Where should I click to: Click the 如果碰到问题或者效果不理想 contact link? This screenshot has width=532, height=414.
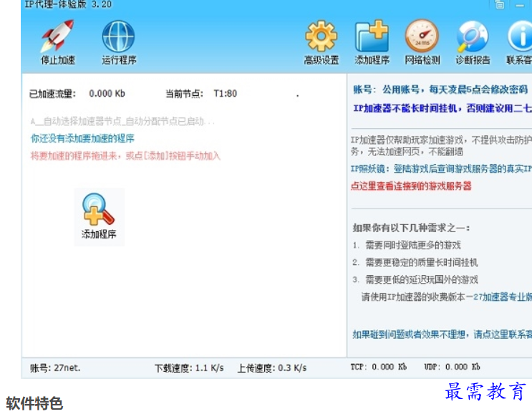(x=442, y=334)
